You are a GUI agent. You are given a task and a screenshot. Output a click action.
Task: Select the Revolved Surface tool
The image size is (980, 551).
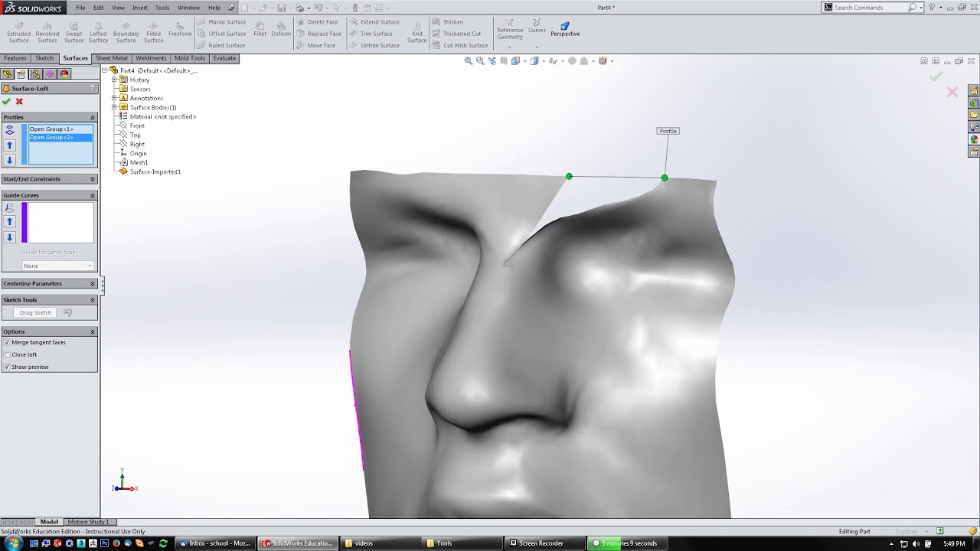click(47, 32)
